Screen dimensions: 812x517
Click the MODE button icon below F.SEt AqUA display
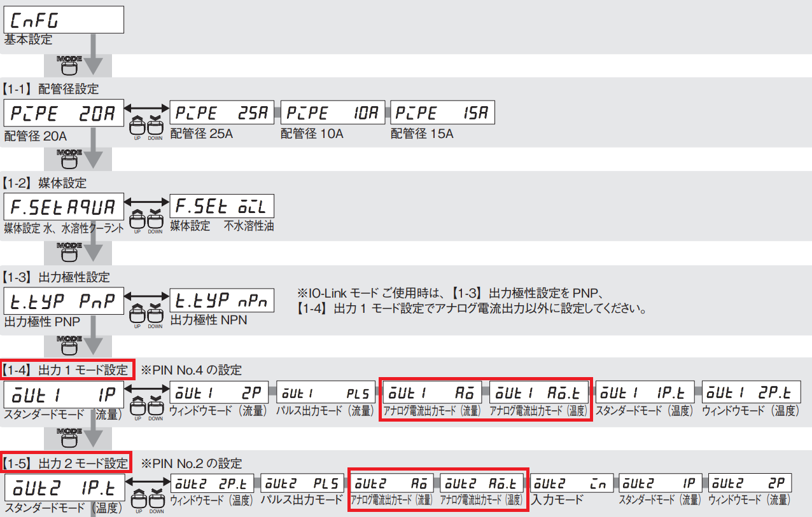[69, 252]
